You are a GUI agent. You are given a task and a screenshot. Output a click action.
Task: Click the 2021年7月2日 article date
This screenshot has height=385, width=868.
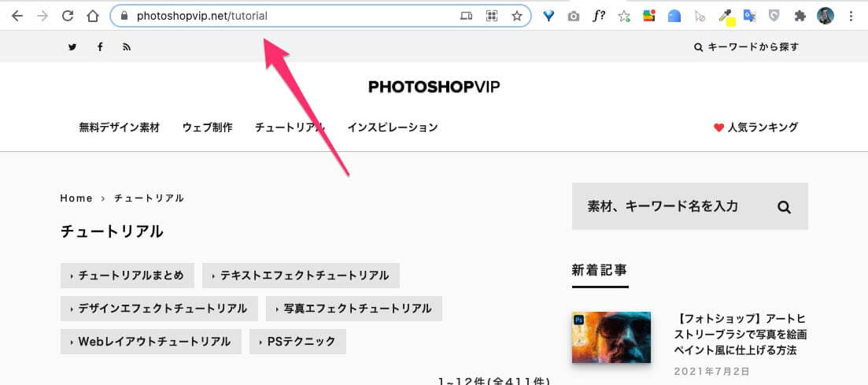click(712, 371)
